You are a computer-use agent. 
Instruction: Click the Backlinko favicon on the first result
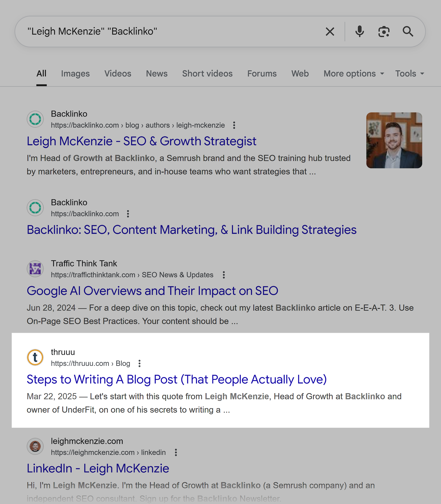pos(35,119)
